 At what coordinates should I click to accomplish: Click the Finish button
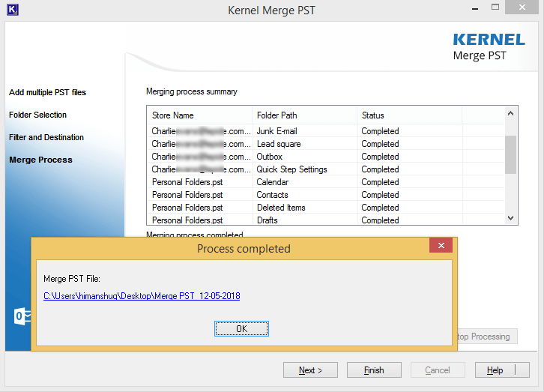tap(374, 370)
